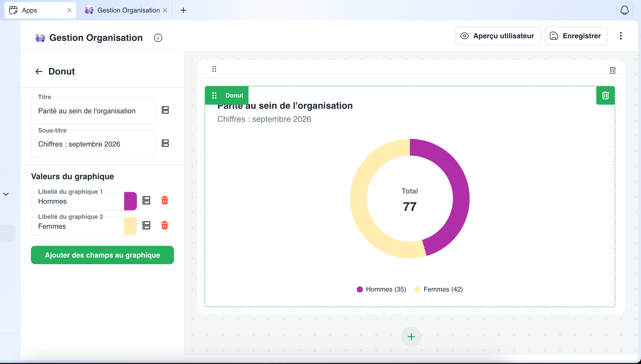Delete the section with the gray trash icon
The image size is (641, 364).
click(613, 70)
